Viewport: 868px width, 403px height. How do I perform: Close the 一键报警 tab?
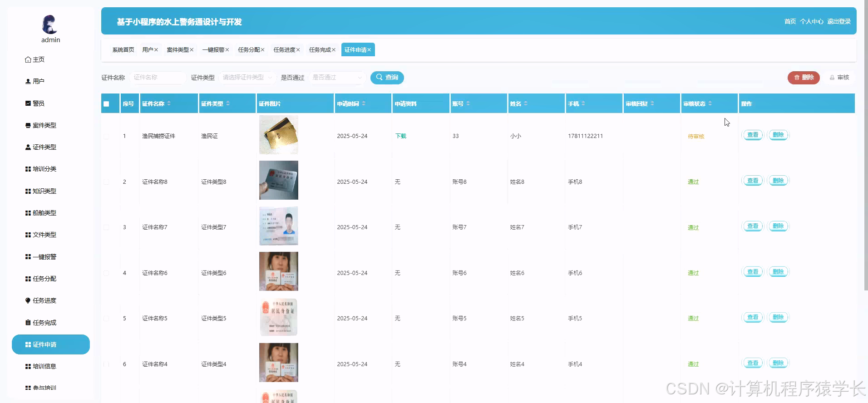pyautogui.click(x=227, y=50)
